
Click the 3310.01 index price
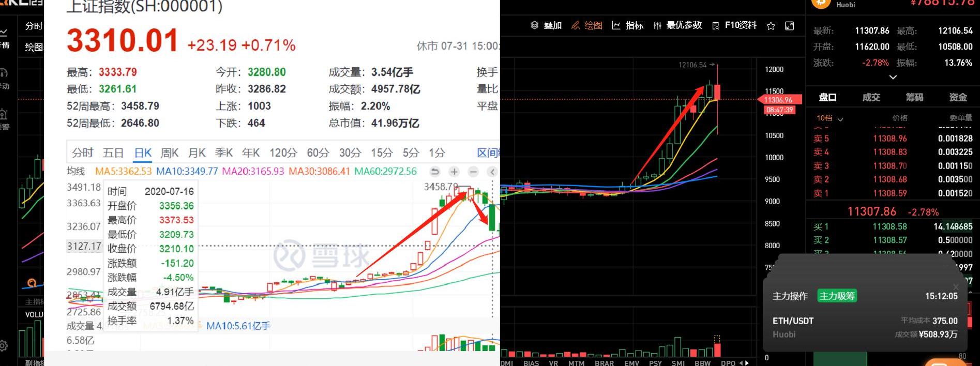123,41
